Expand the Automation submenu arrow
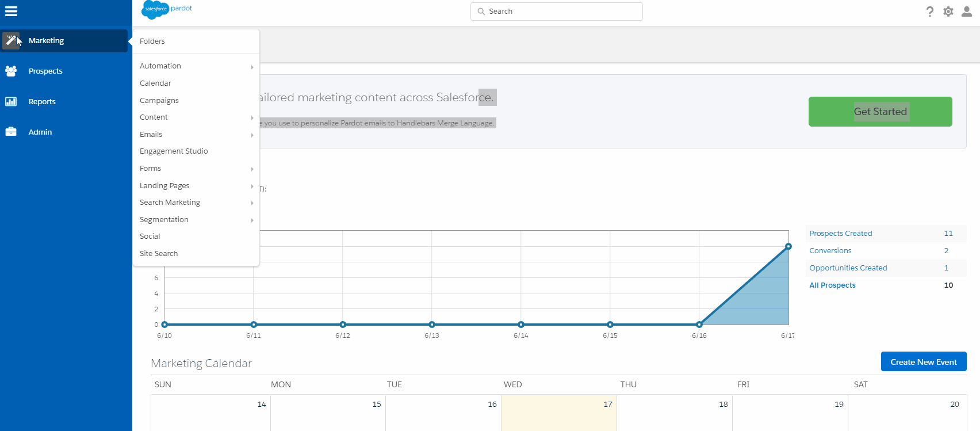Image resolution: width=980 pixels, height=431 pixels. coord(252,67)
